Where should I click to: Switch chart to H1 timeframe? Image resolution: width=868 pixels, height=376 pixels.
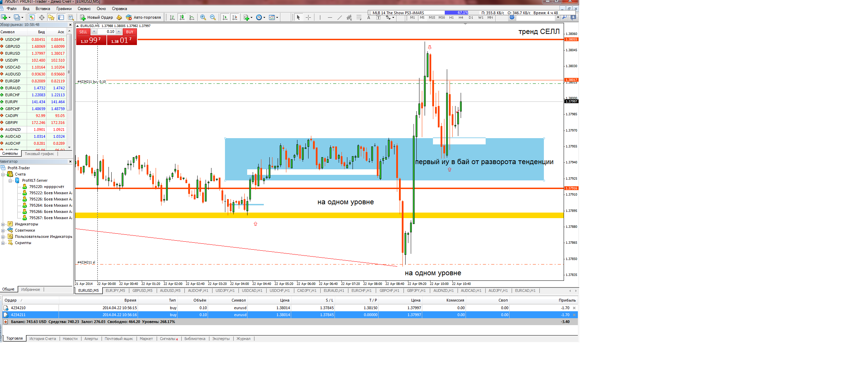coord(451,18)
